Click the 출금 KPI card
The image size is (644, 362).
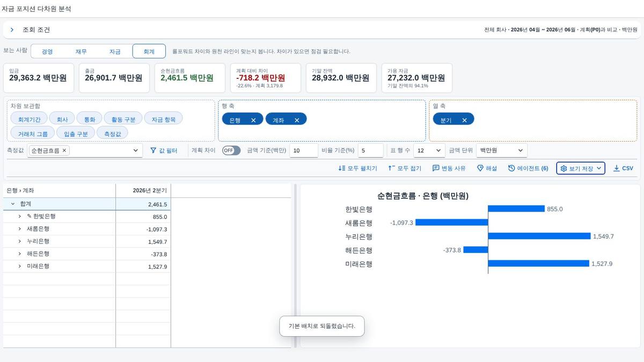pyautogui.click(x=115, y=78)
